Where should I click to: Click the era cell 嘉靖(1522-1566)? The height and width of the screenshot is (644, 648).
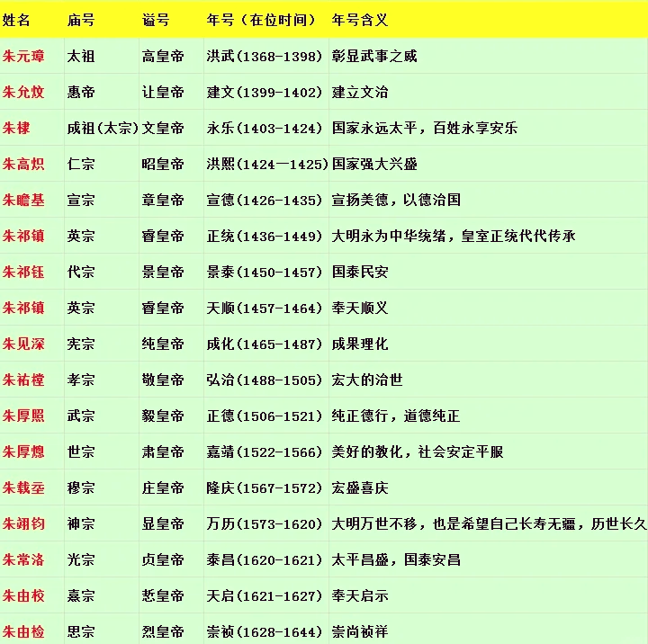(x=264, y=452)
